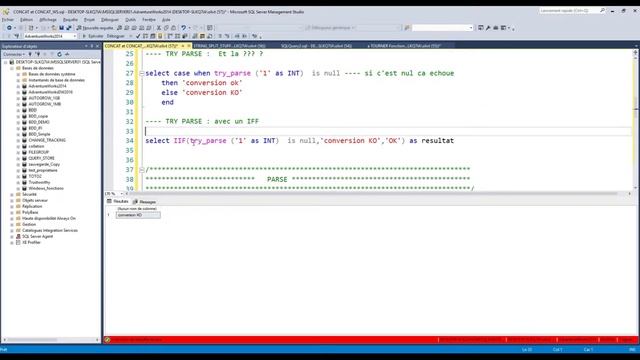Select the CHANGE_TRACKING database
Screen dimensions: 640x360
click(47, 140)
